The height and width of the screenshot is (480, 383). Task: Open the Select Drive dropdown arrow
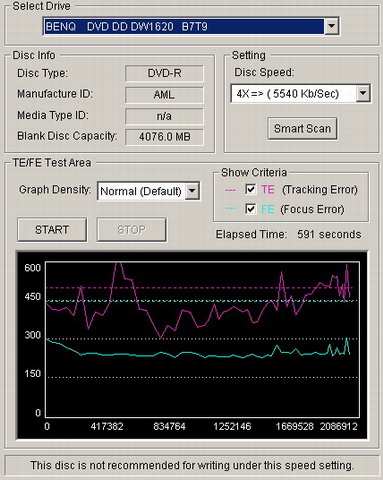[332, 26]
